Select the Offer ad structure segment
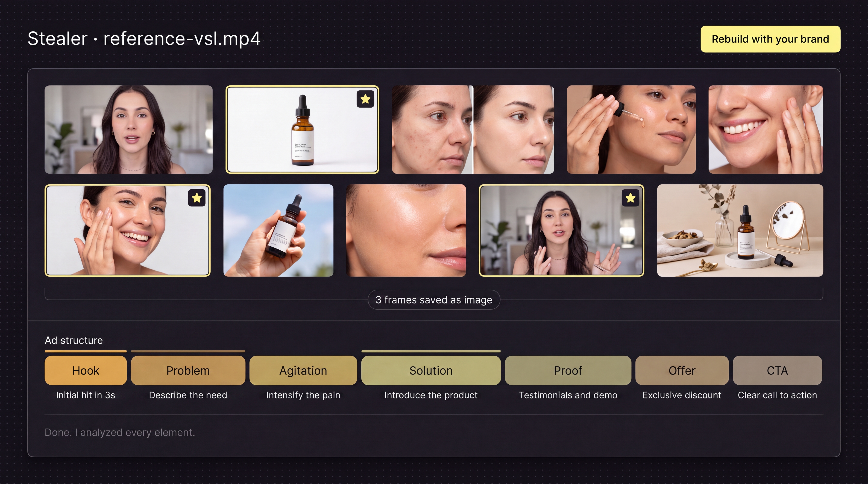 click(x=682, y=371)
